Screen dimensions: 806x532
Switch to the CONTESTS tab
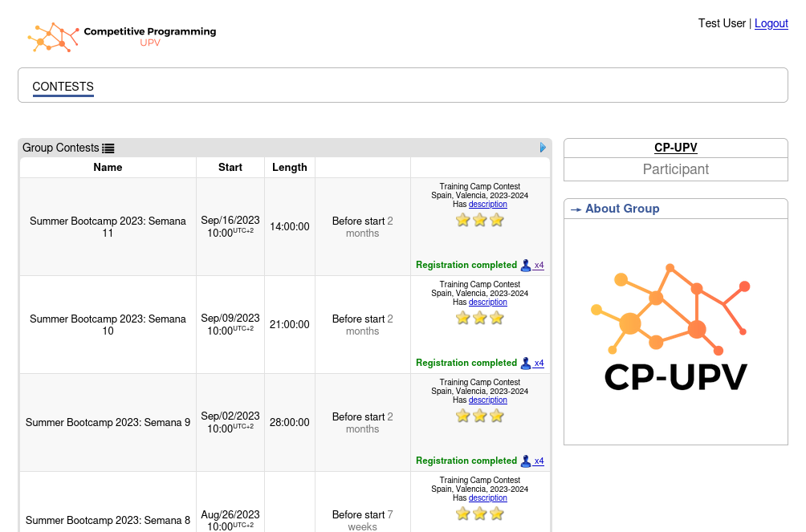point(63,87)
